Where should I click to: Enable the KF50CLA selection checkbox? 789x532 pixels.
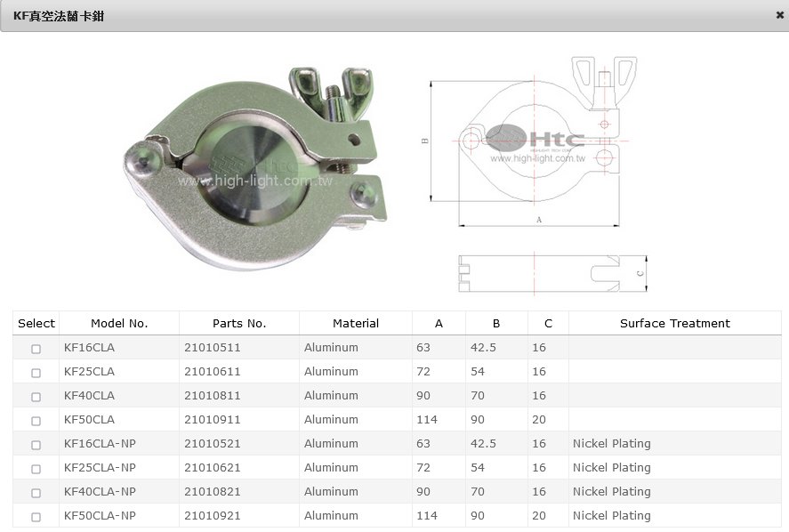pyautogui.click(x=36, y=421)
